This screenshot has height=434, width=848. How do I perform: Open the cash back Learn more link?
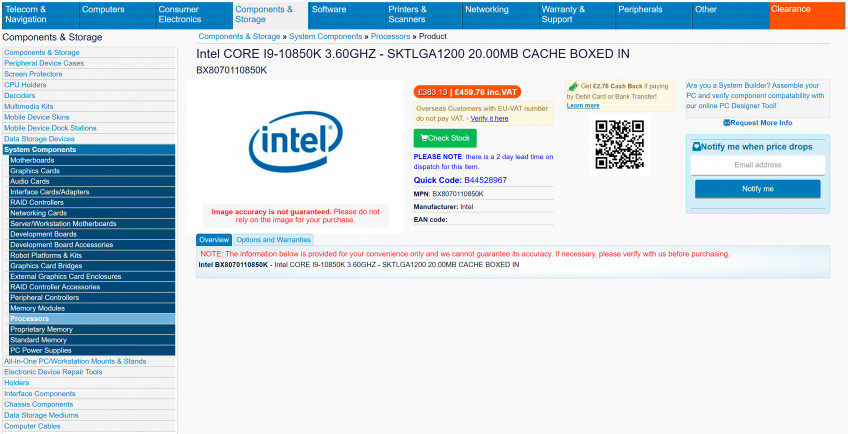583,106
